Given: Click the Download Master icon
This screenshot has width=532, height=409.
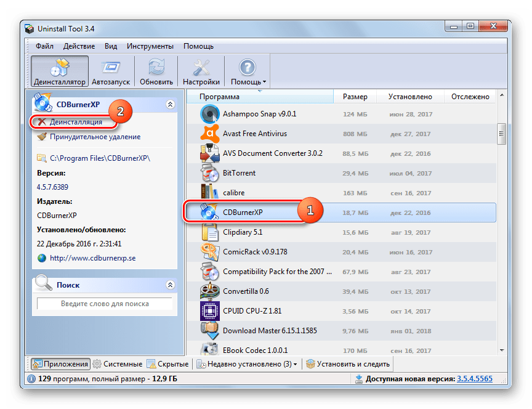Looking at the screenshot, I should [210, 331].
